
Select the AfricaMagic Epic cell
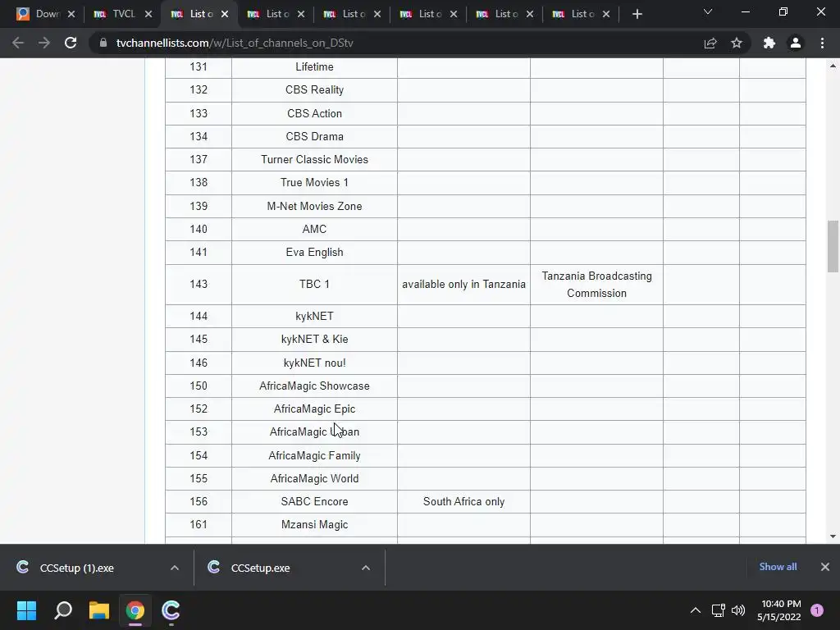click(314, 409)
